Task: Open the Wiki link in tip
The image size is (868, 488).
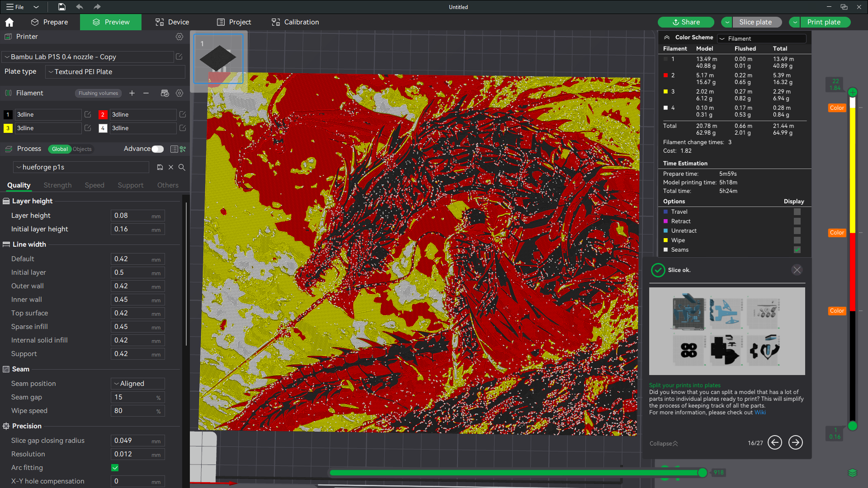Action: [x=760, y=413]
